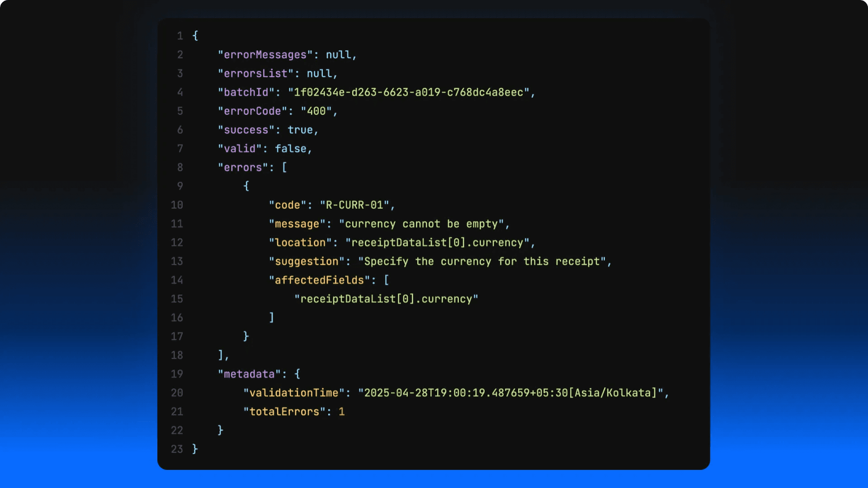
Task: Click line number 1 in gutter
Action: 180,36
